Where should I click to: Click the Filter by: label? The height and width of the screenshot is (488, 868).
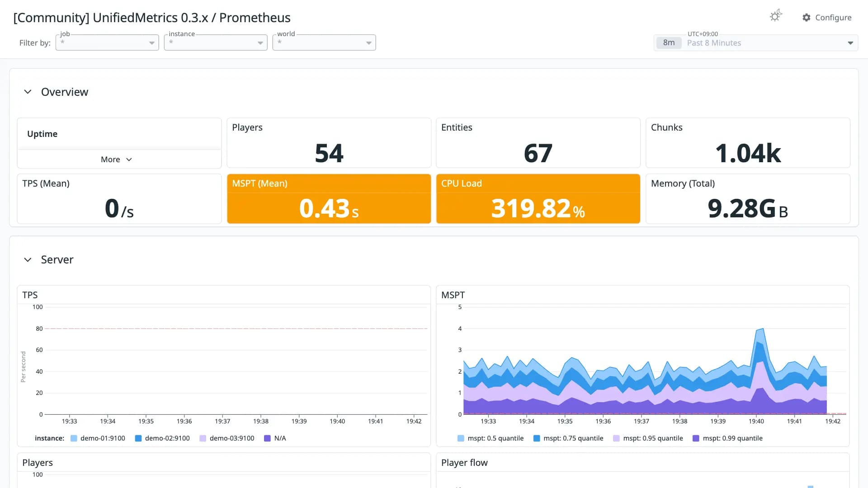point(35,43)
